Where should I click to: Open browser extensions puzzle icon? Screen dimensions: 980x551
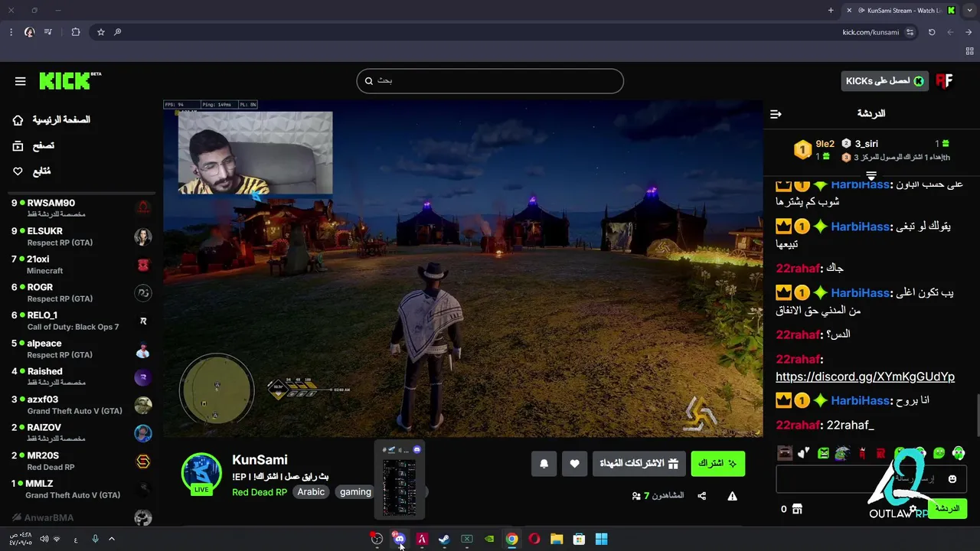click(x=75, y=32)
